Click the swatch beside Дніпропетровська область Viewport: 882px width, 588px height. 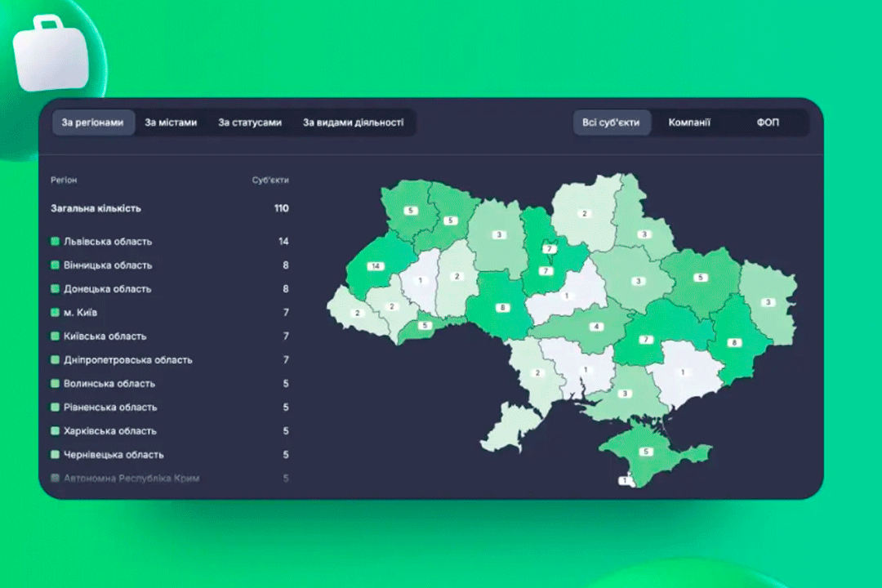click(56, 359)
